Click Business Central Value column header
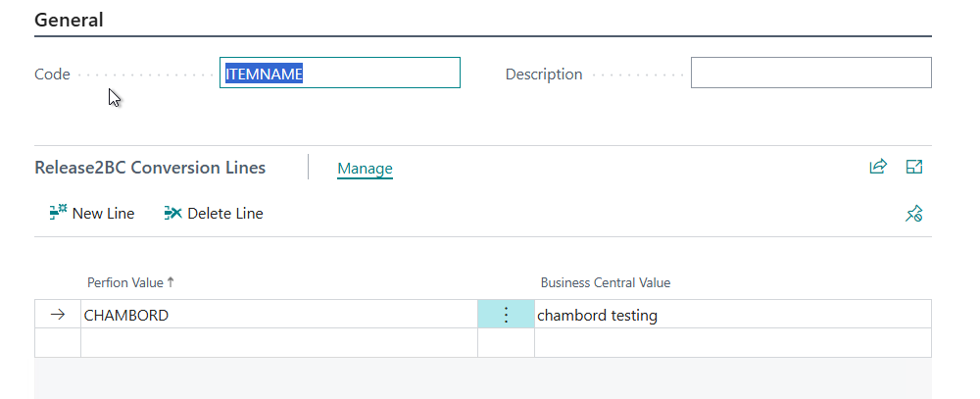Viewport: 980px width, 399px height. coord(606,282)
